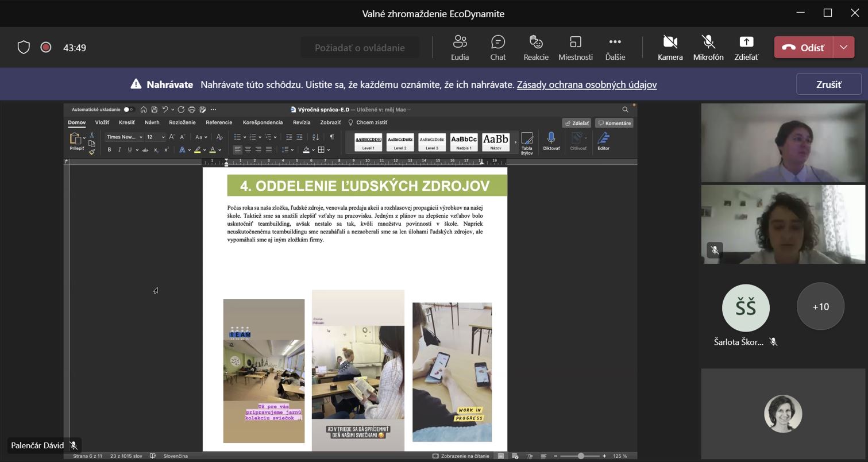
Task: Click the Save disk icon in Word
Action: coord(154,109)
